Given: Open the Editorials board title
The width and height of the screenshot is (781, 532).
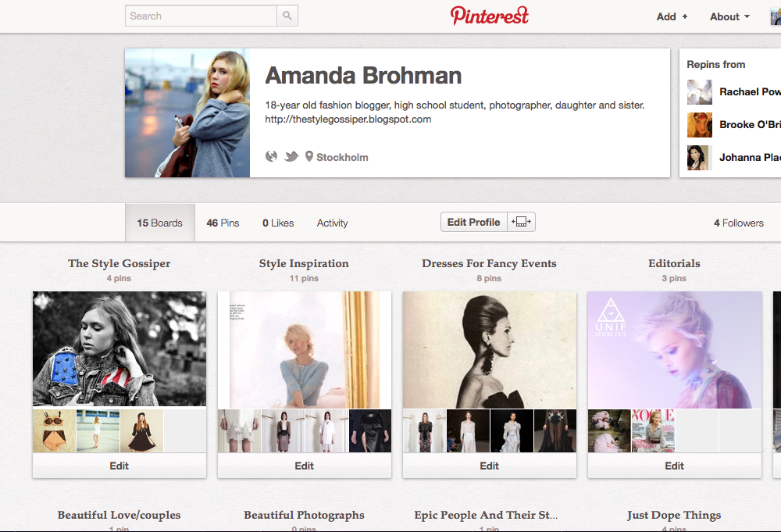Looking at the screenshot, I should coord(674,263).
